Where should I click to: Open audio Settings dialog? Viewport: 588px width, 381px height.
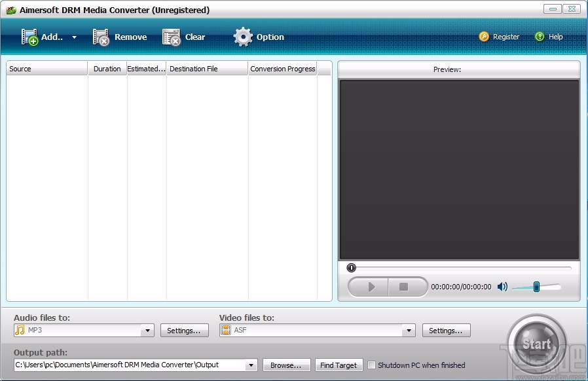pos(184,330)
